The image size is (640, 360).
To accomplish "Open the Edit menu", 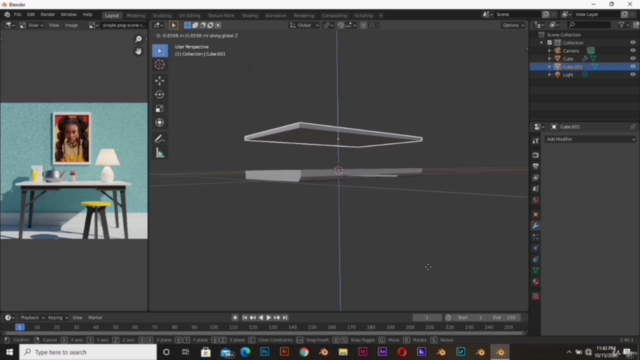I will click(x=31, y=15).
